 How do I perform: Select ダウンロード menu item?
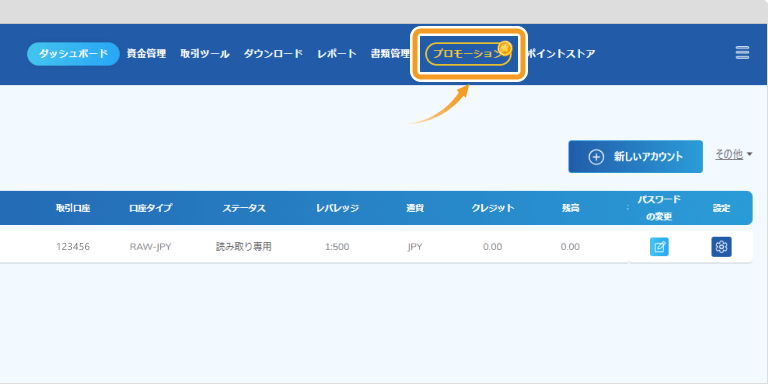click(x=273, y=54)
